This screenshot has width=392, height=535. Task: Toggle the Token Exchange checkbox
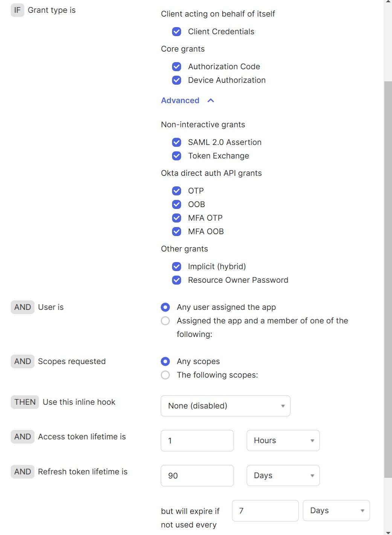click(x=177, y=156)
